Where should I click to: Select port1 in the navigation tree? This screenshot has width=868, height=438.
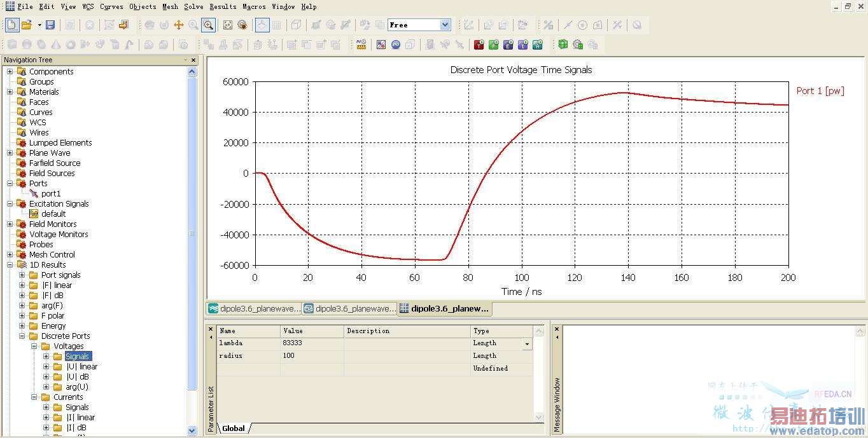tap(51, 194)
